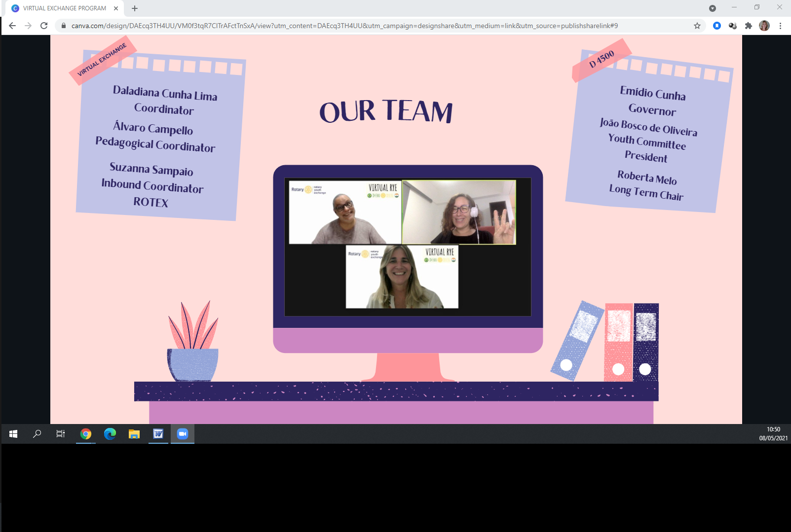
Task: Open a new browser tab
Action: click(135, 8)
